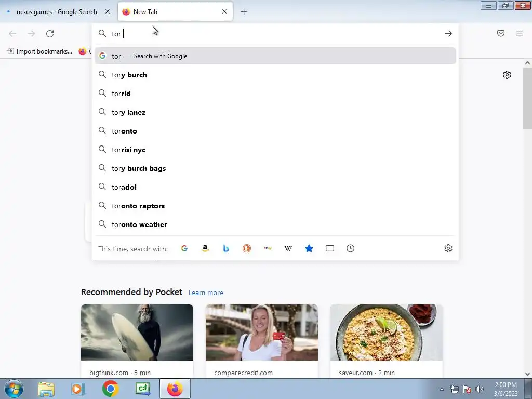The width and height of the screenshot is (532, 399).
Task: Open the Action Center flag icon in the tray
Action: pos(467,389)
